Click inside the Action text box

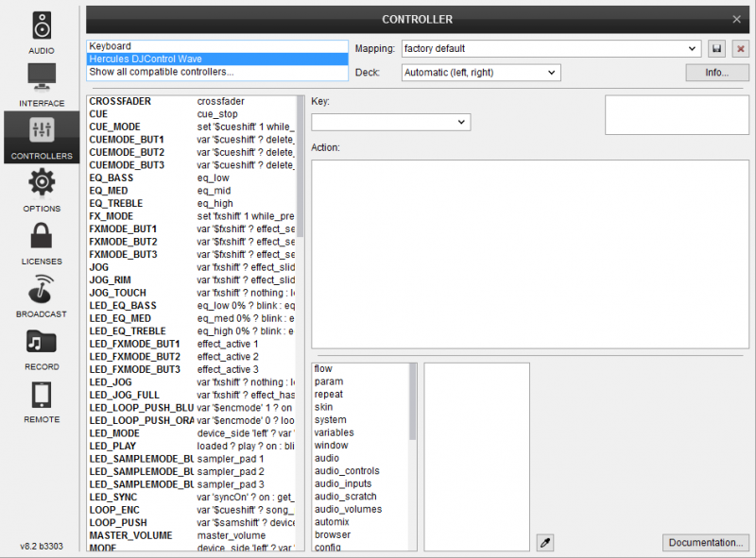pos(528,253)
